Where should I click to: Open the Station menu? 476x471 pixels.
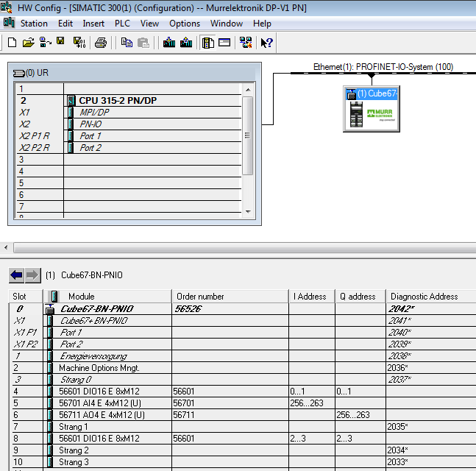(x=34, y=24)
